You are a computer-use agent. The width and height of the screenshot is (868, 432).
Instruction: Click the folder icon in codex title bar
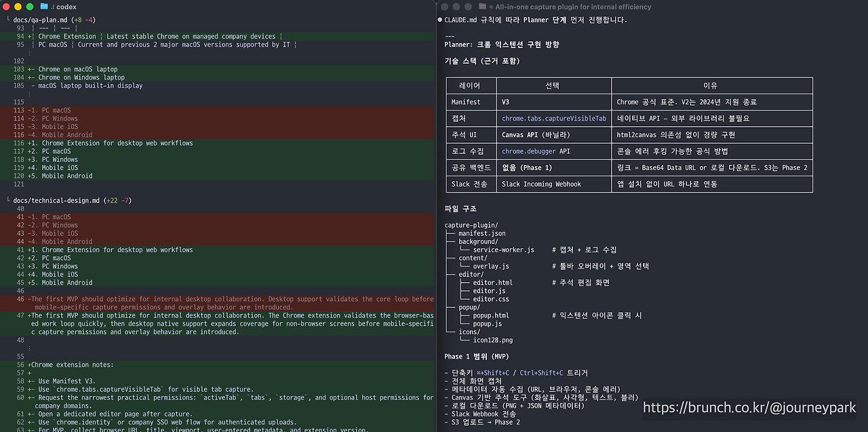[44, 6]
